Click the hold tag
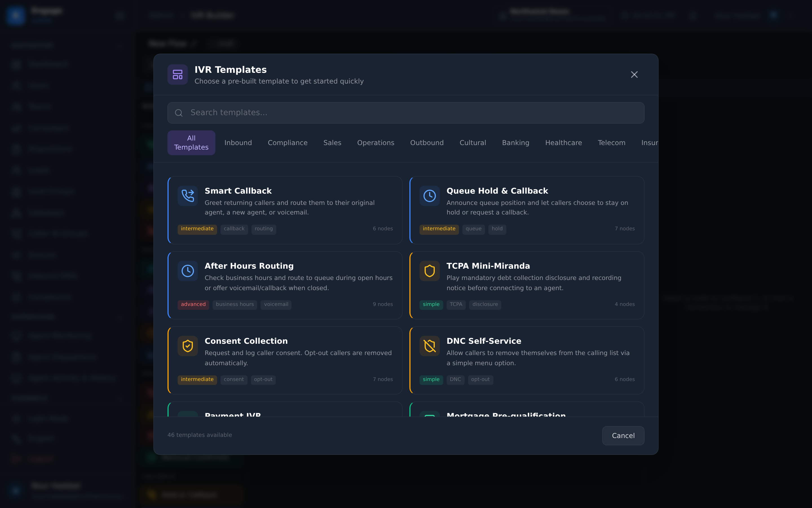The width and height of the screenshot is (812, 508). (x=497, y=229)
